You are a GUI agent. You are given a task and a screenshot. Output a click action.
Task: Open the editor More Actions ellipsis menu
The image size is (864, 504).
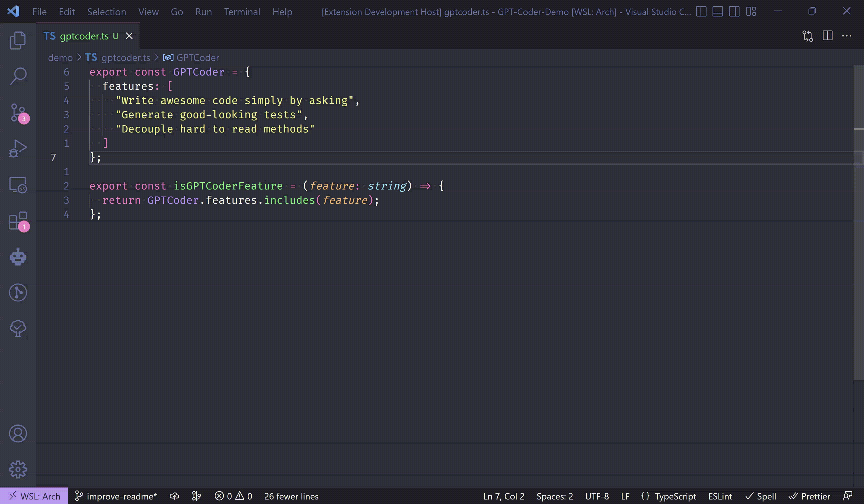click(x=846, y=36)
